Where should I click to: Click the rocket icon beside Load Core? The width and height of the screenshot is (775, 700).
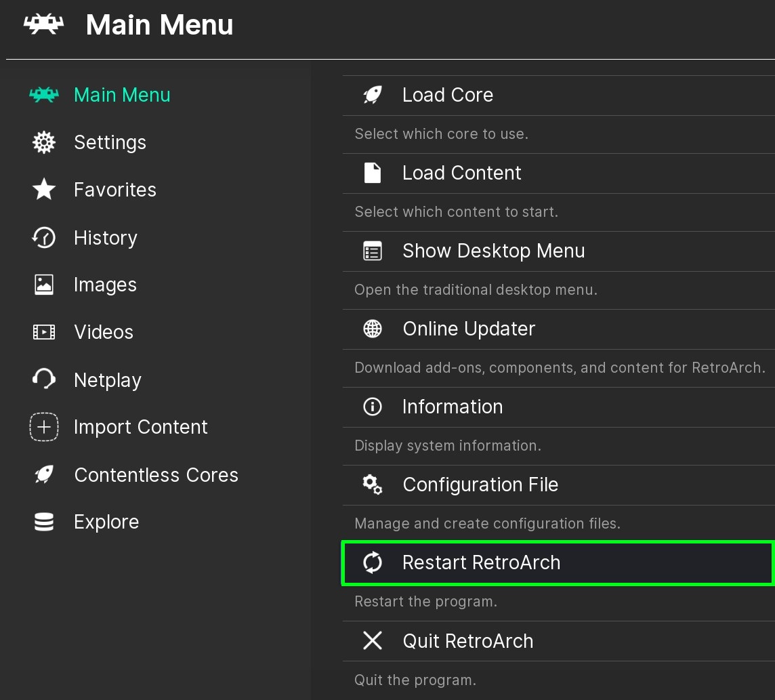pos(373,95)
